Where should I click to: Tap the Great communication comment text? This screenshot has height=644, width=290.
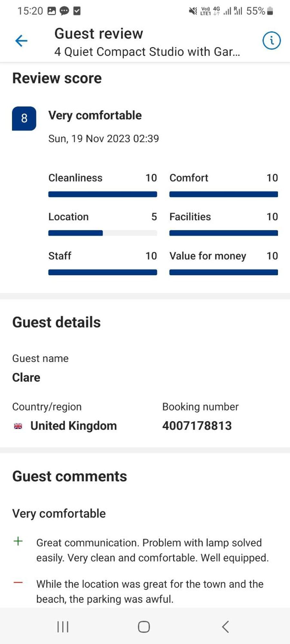coord(152,550)
